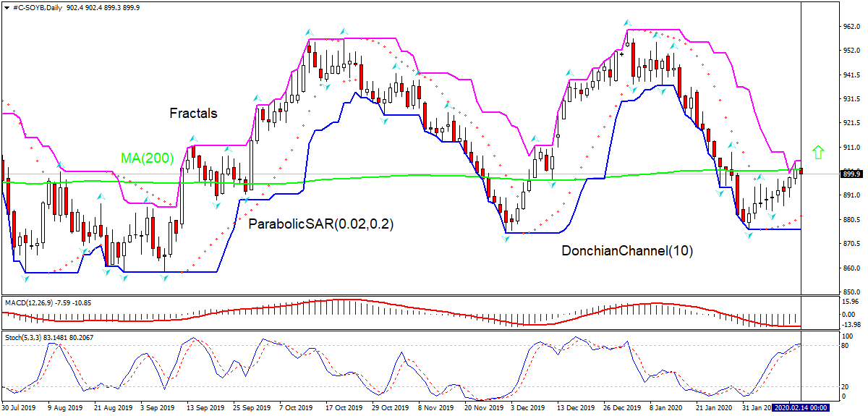Select the green MA(200) label

click(x=147, y=159)
